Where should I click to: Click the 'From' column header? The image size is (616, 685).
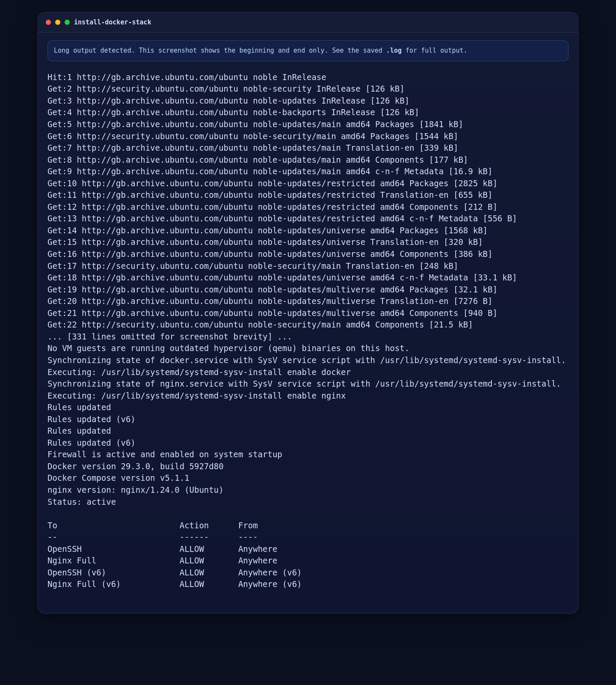pyautogui.click(x=248, y=526)
